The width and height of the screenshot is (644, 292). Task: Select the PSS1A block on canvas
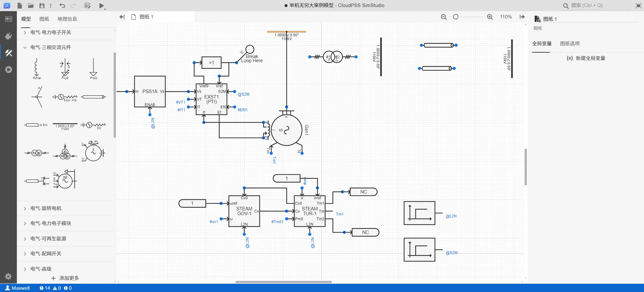pos(150,91)
